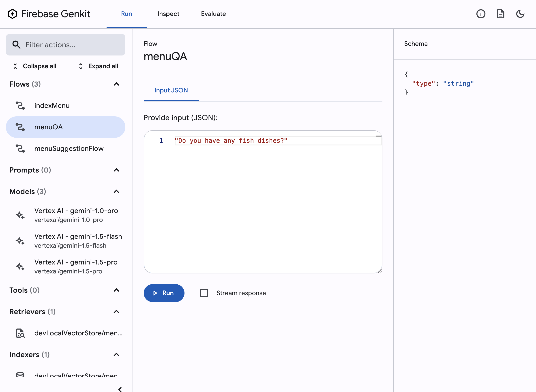Enable the Stream response checkbox
Viewport: 536px width, 392px height.
point(204,293)
